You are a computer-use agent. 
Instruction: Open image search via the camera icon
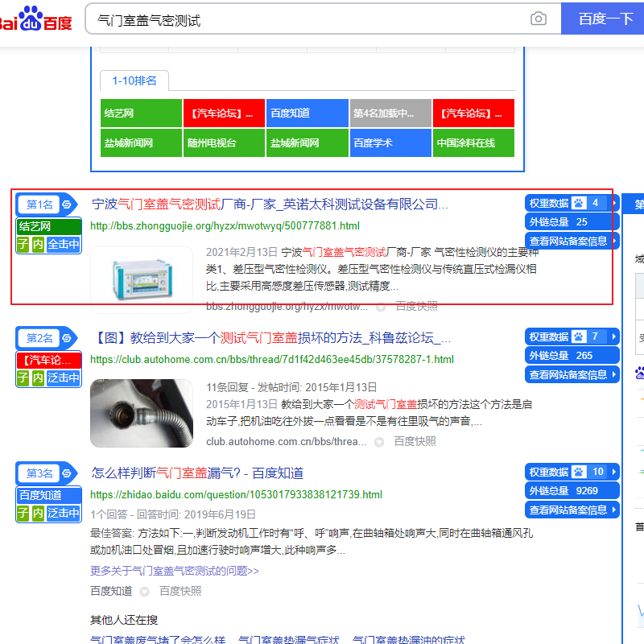538,18
